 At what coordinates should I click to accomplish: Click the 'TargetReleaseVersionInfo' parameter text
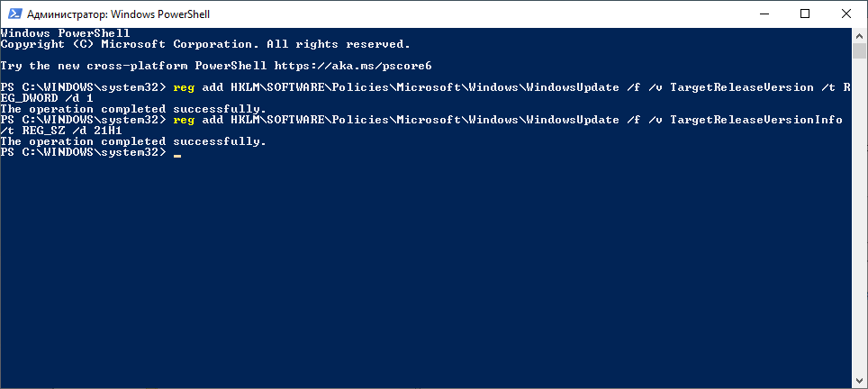click(755, 120)
